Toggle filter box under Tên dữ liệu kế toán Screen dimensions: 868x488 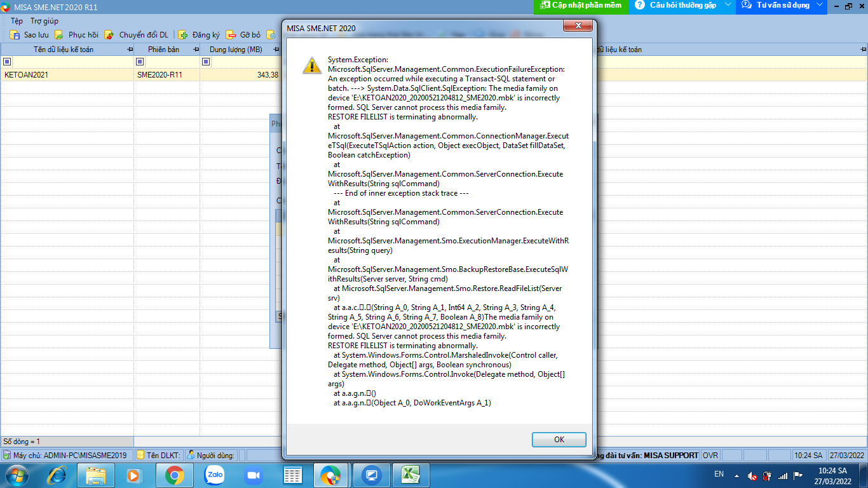7,62
